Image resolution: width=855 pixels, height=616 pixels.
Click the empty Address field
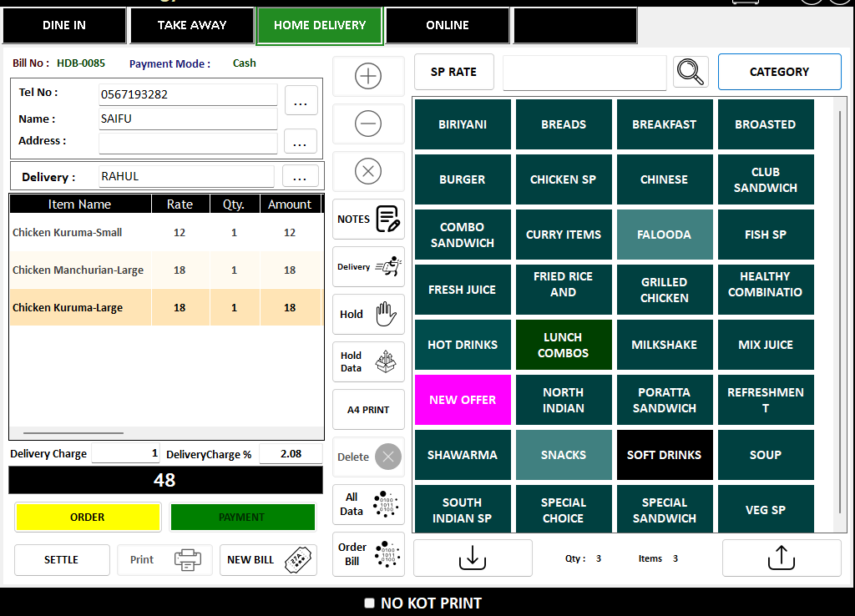pos(188,144)
